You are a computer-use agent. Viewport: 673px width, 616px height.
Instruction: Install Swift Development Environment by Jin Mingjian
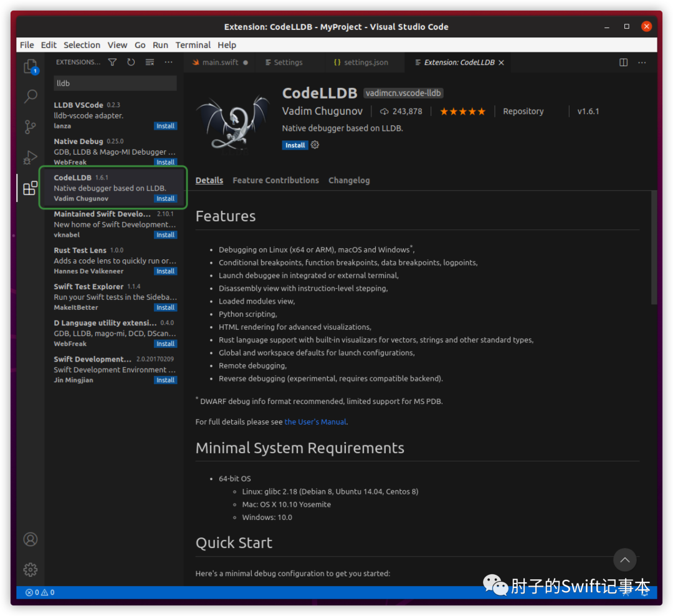tap(165, 380)
